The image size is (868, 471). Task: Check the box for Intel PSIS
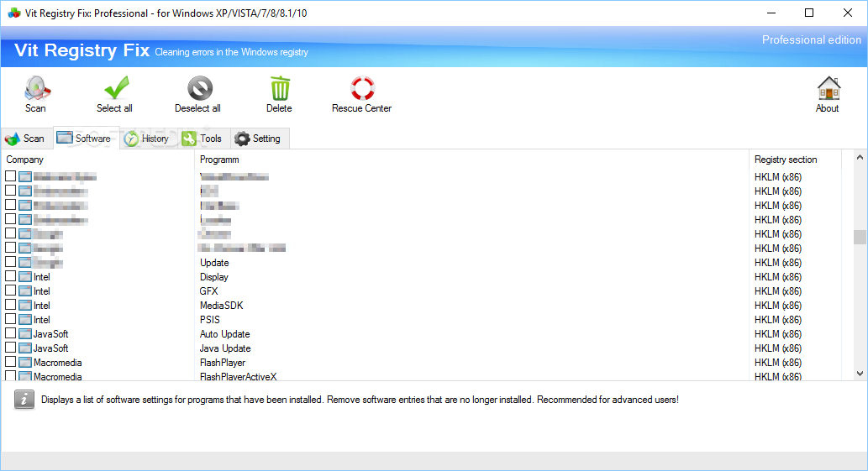(11, 320)
